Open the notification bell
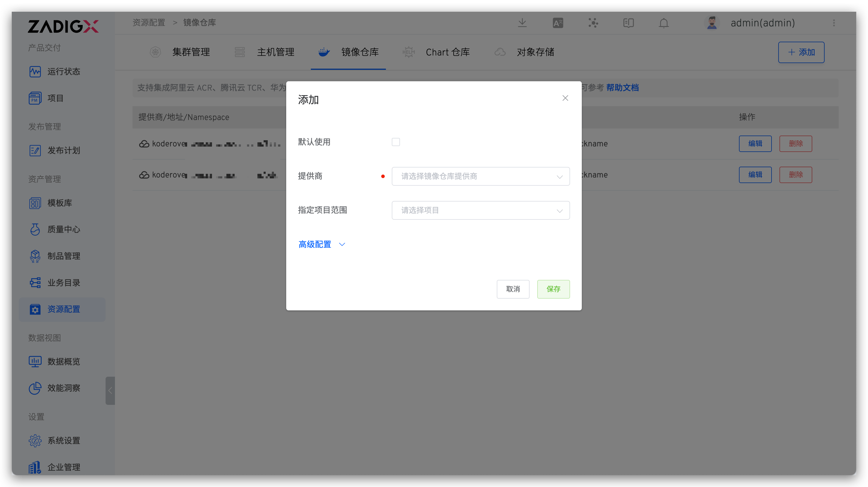Screen dimensions: 868x487 point(664,23)
